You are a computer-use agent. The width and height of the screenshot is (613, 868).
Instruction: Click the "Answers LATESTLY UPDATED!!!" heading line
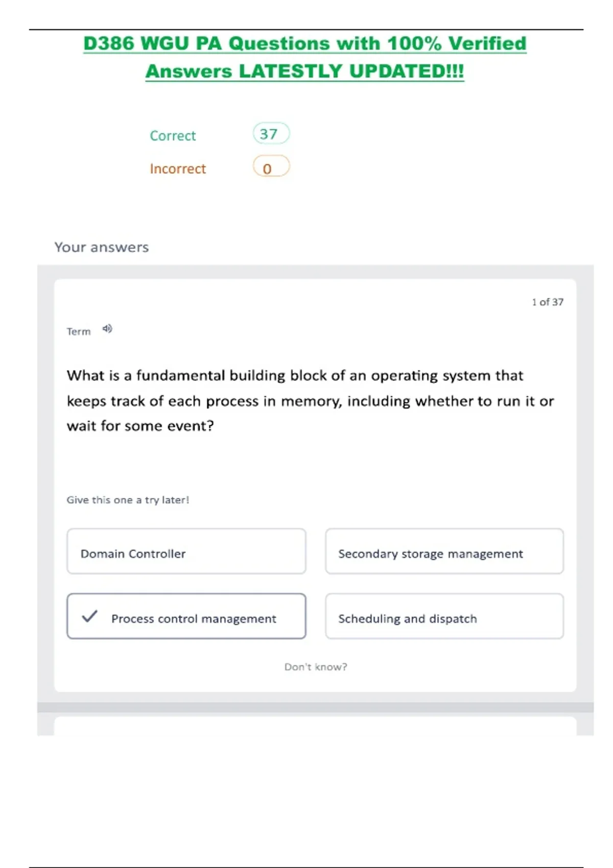point(304,71)
